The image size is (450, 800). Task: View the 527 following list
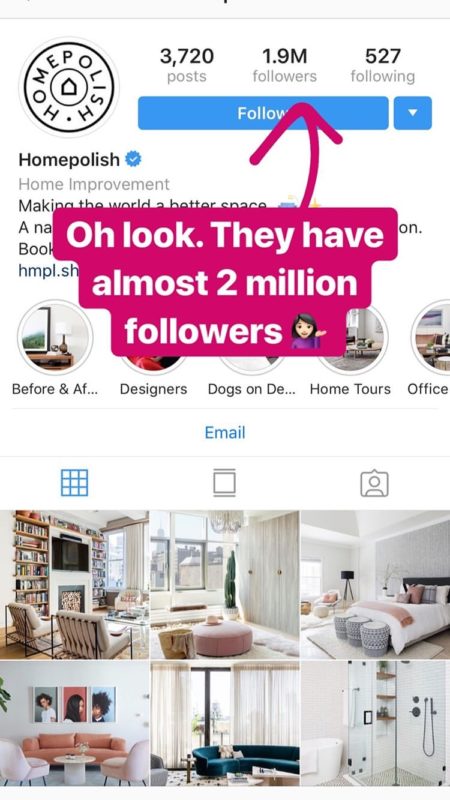point(383,65)
